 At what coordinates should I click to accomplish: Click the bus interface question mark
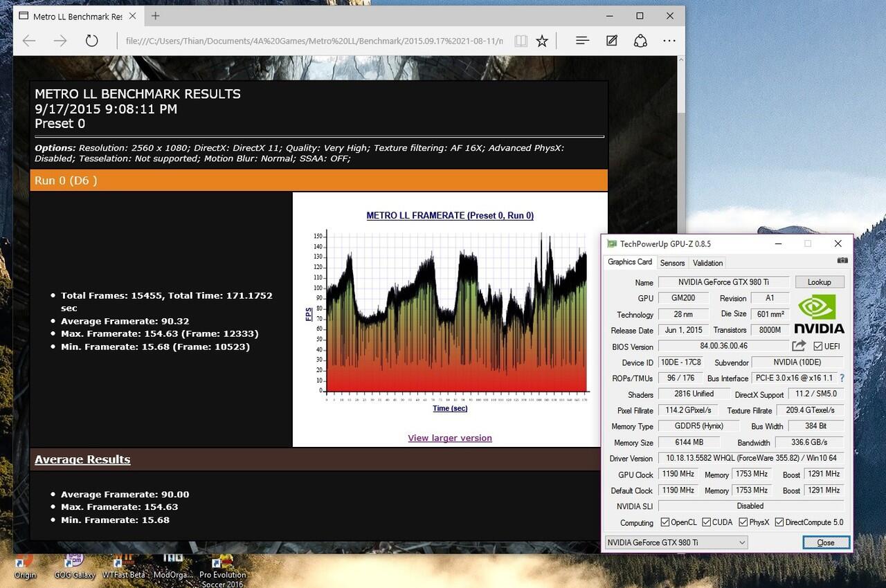(x=842, y=378)
